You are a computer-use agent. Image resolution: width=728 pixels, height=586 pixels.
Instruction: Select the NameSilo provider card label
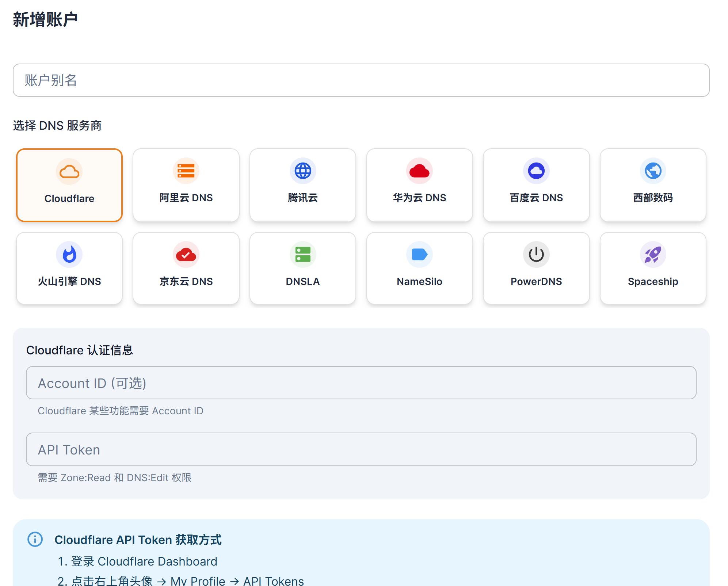[419, 281]
